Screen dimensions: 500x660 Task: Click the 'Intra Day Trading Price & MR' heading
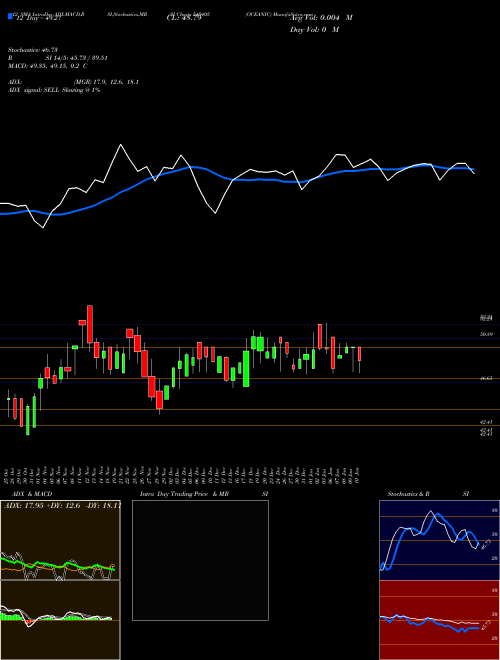click(184, 494)
